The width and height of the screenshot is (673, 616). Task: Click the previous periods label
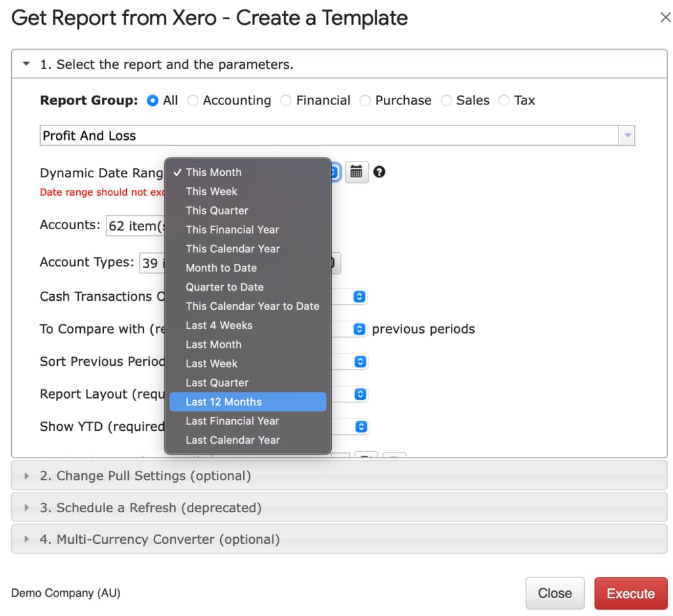click(423, 329)
